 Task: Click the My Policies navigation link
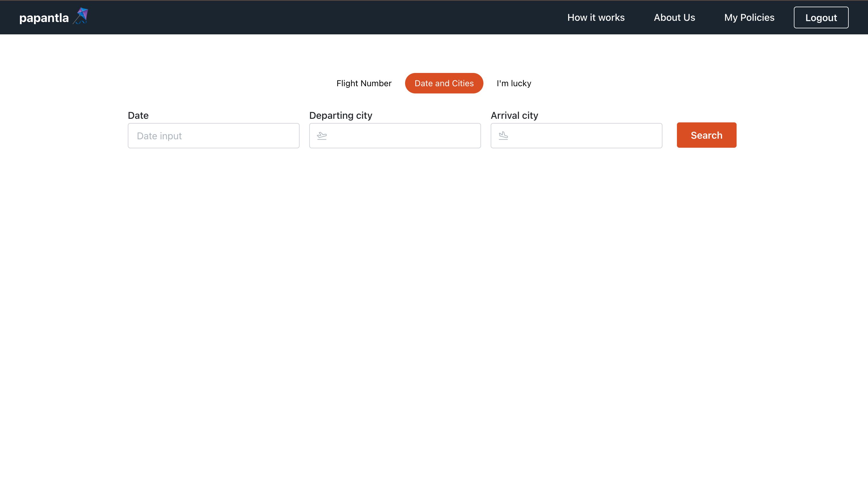(x=749, y=17)
